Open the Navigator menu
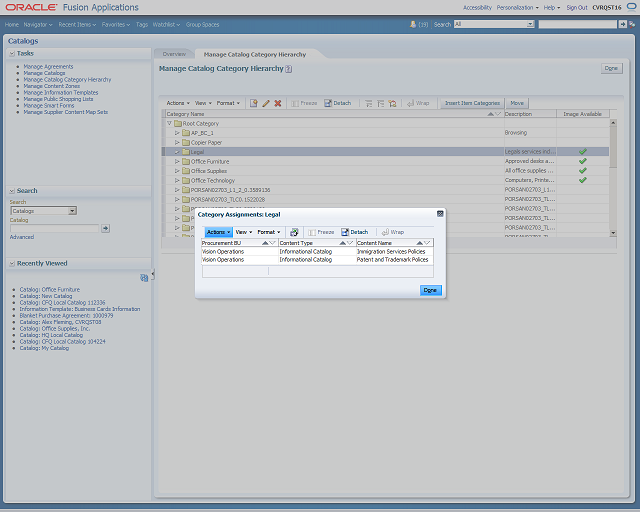This screenshot has height=512, width=640. (x=38, y=24)
